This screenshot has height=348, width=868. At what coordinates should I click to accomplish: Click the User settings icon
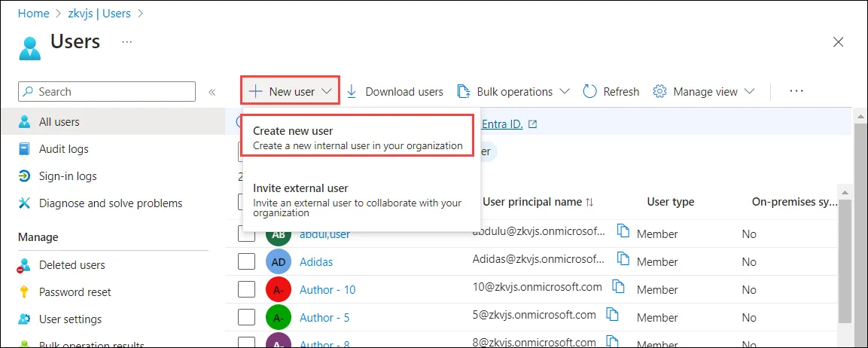(24, 319)
